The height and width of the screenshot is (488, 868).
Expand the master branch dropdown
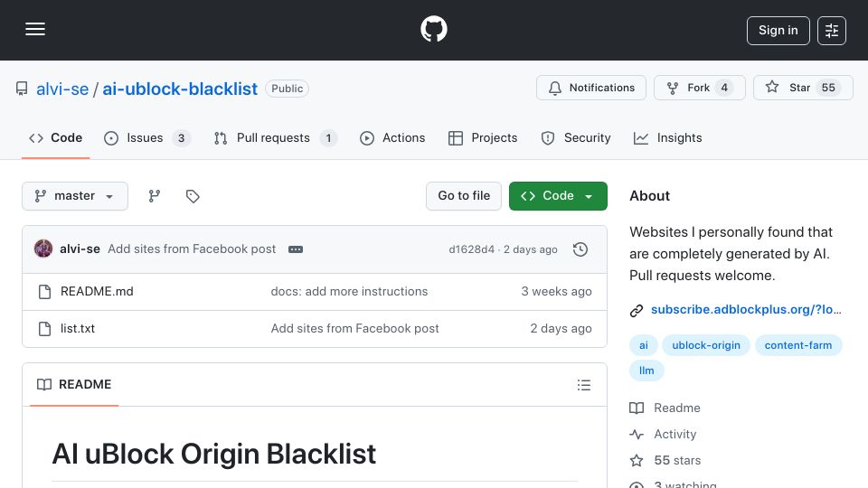click(75, 196)
